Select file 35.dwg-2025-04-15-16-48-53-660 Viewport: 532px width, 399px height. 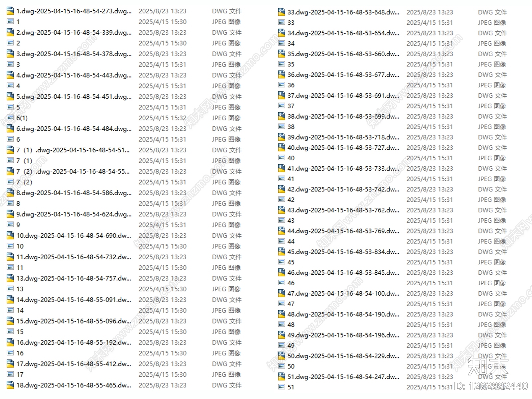343,54
